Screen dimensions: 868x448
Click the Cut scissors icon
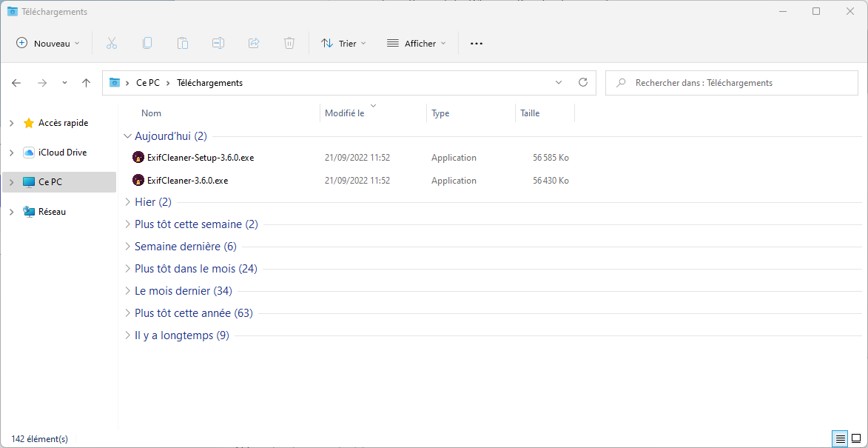[x=111, y=43]
